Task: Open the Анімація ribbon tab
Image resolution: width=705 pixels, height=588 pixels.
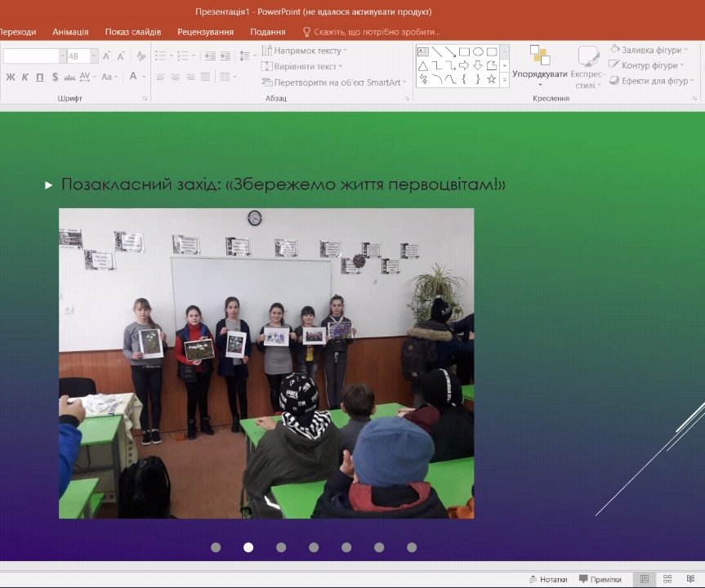Action: (x=70, y=32)
